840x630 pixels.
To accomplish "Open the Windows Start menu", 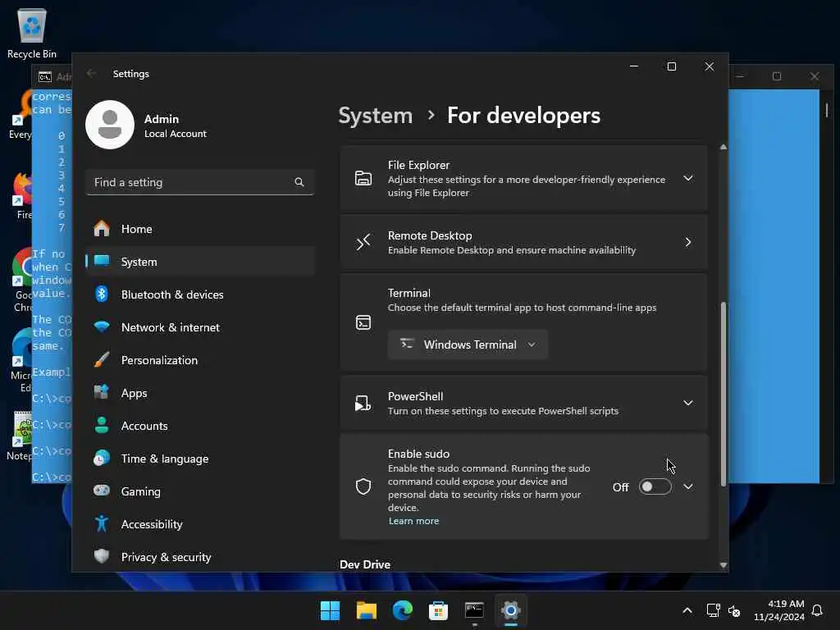I will click(330, 610).
